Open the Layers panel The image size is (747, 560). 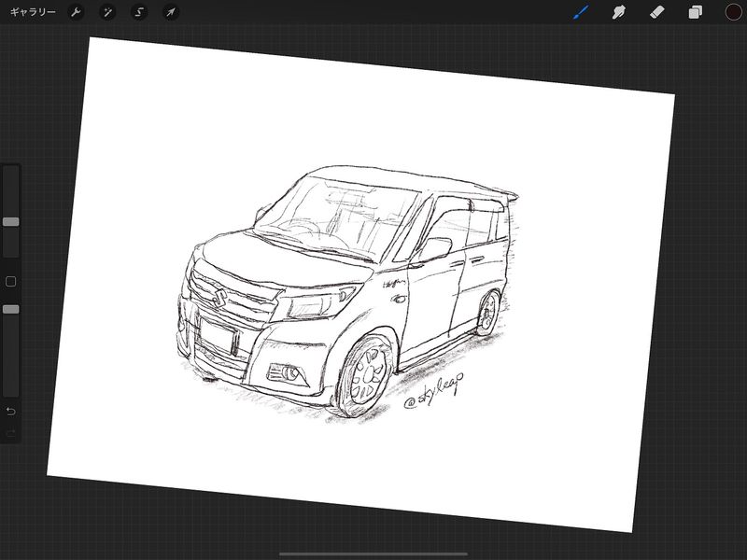tap(695, 12)
